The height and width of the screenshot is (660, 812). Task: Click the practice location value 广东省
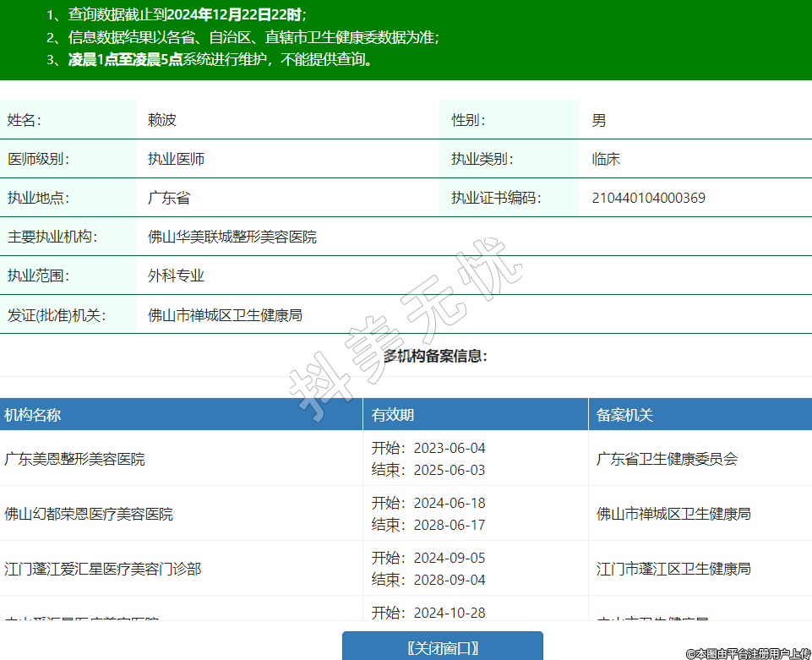point(169,199)
